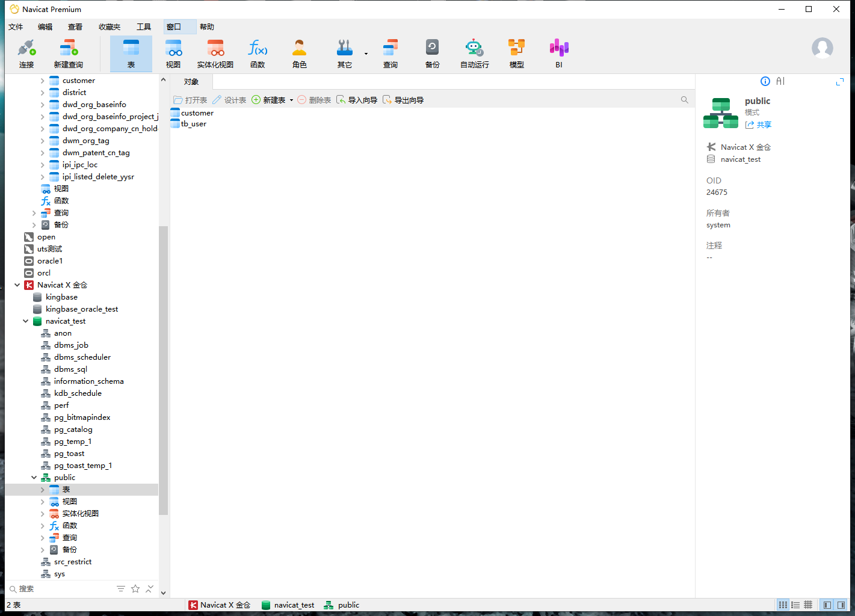The image size is (855, 616).
Task: Toggle the left navigation pane visibility button
Action: click(827, 605)
